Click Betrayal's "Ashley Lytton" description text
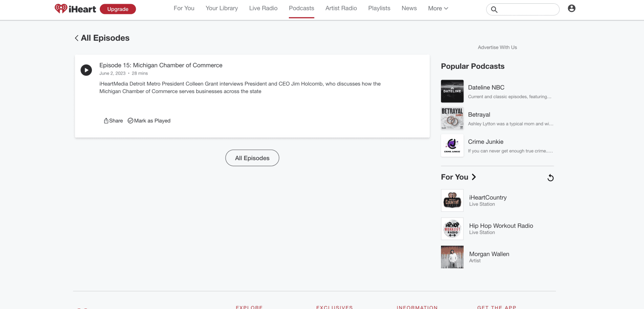Image resolution: width=644 pixels, height=309 pixels. 511,124
